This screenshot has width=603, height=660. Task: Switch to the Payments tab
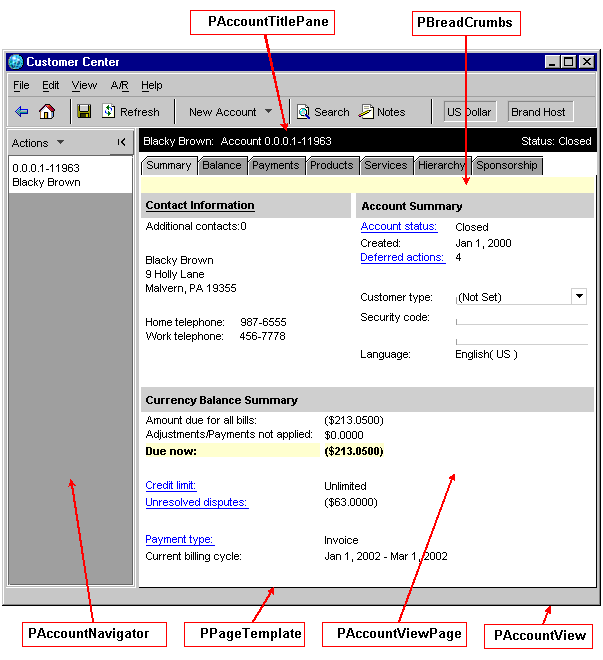click(276, 165)
